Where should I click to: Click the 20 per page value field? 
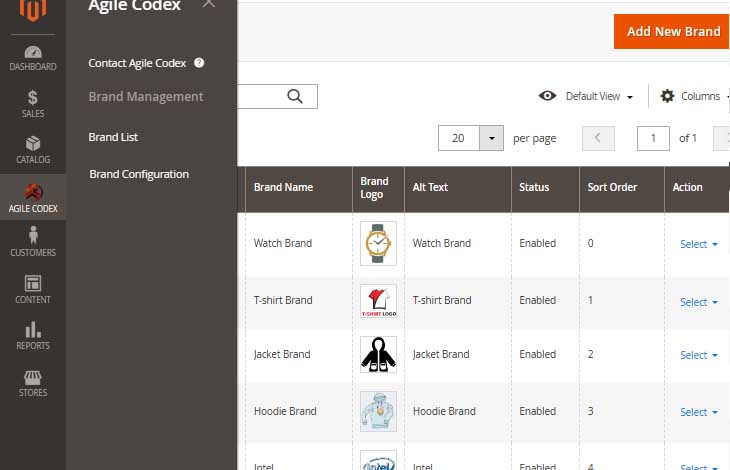(458, 138)
